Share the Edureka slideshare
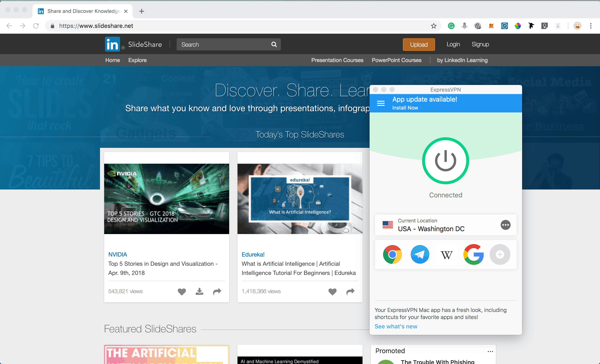The width and height of the screenshot is (600, 364). 350,291
